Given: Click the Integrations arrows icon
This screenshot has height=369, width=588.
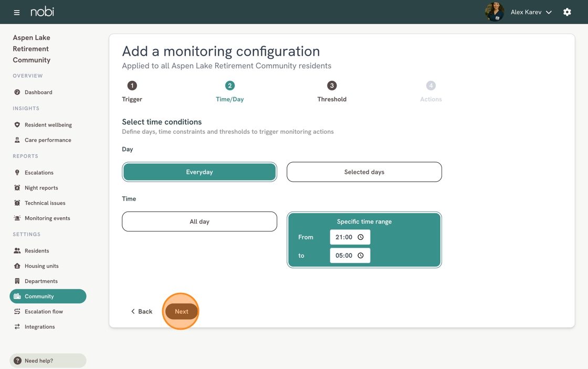Looking at the screenshot, I should click(x=17, y=326).
